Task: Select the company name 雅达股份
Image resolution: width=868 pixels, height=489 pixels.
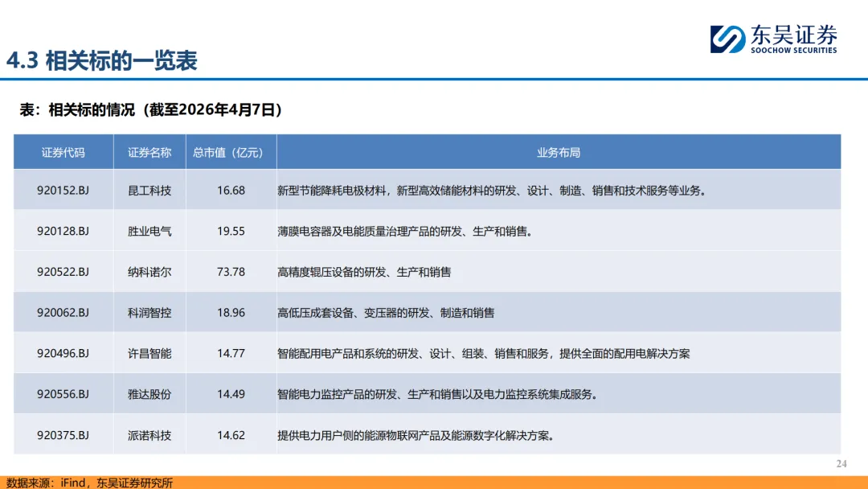Action: [x=147, y=393]
